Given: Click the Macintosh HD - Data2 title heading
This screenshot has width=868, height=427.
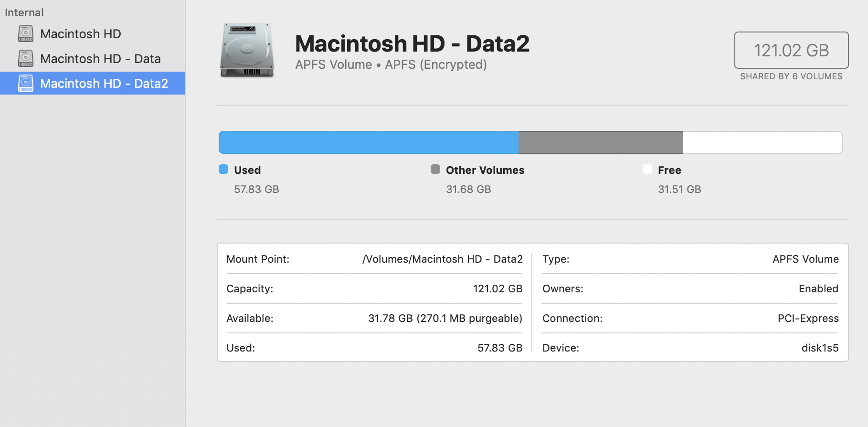Looking at the screenshot, I should click(412, 44).
